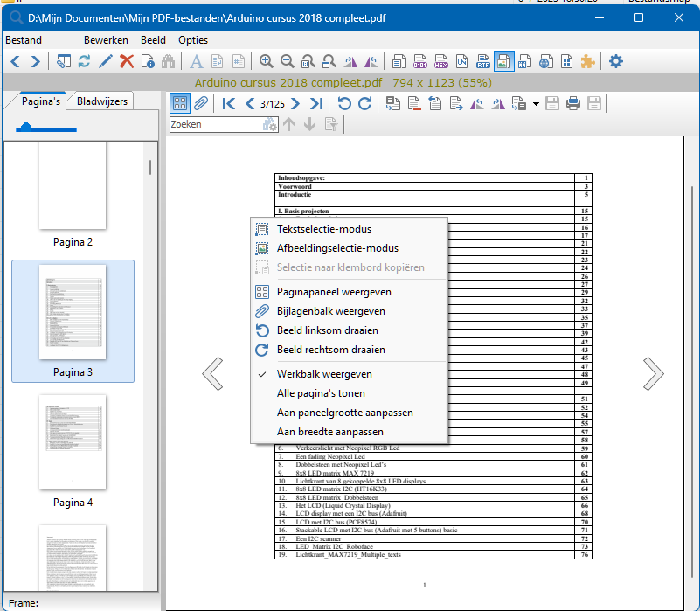Open the Opties menu
Viewport: 700px width, 611px height.
tap(193, 40)
